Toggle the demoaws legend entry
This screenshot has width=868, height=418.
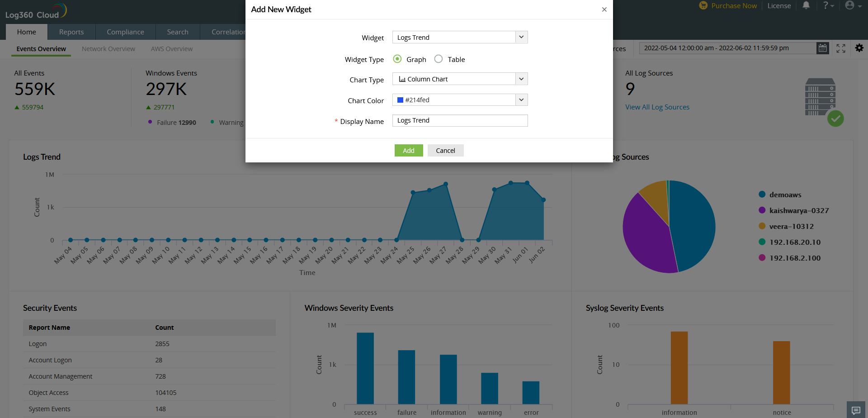[x=780, y=195]
